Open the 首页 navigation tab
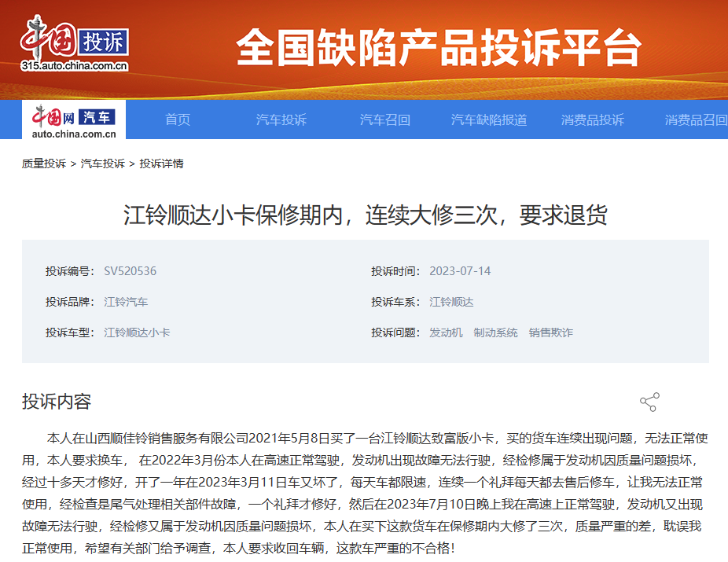728x562 pixels. coord(178,119)
